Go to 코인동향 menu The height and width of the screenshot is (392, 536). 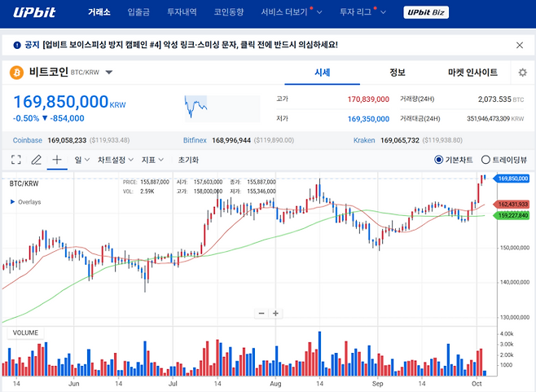click(x=229, y=12)
